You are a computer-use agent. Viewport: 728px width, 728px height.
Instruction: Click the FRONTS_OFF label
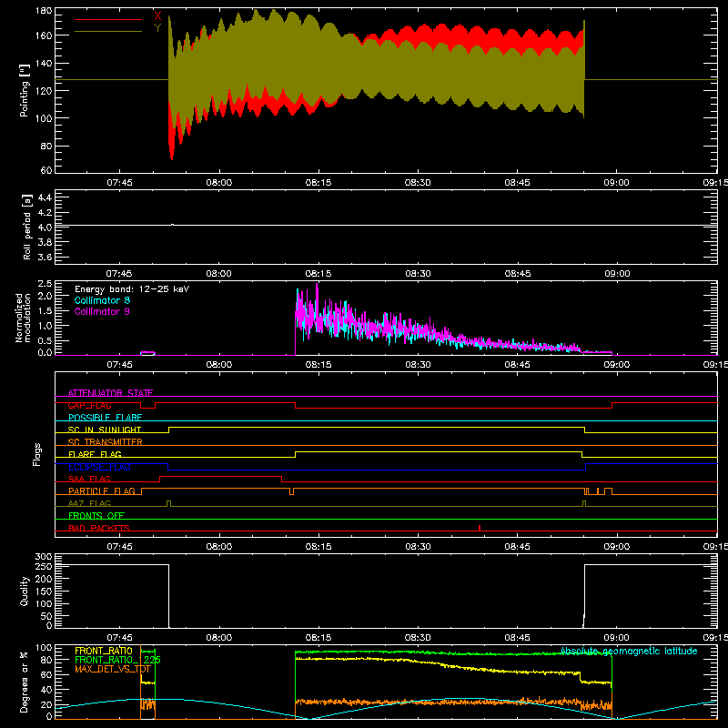96,515
